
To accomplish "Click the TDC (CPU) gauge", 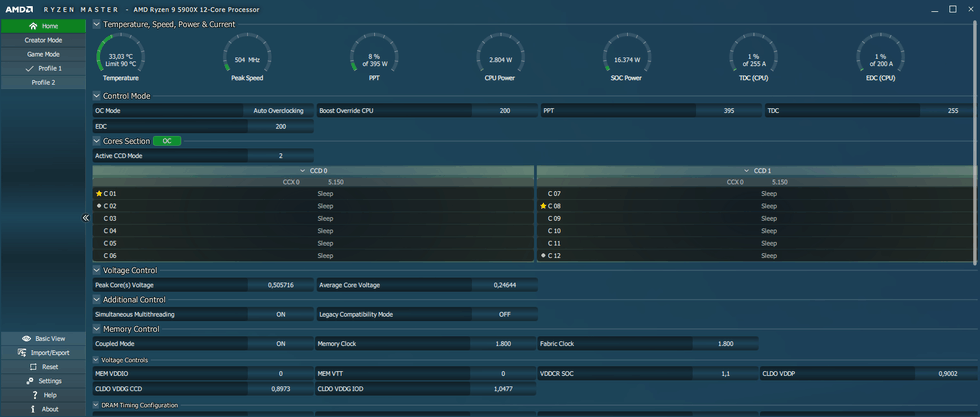I will pyautogui.click(x=753, y=58).
